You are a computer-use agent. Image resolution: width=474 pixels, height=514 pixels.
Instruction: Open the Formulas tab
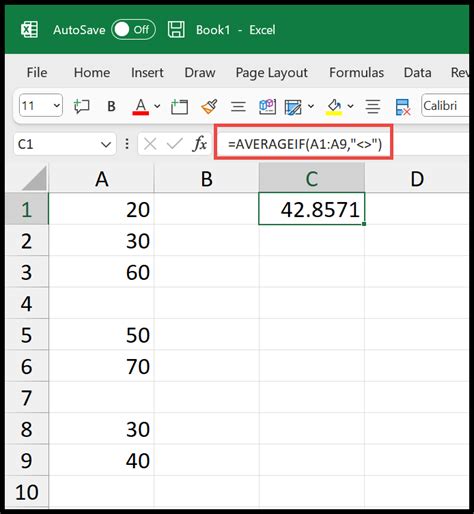coord(356,73)
